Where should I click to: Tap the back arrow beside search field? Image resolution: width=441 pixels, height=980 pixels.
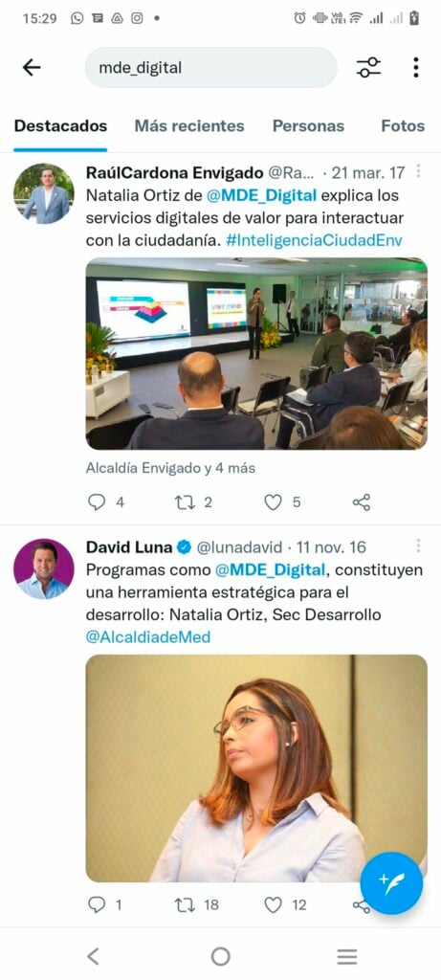coord(32,68)
